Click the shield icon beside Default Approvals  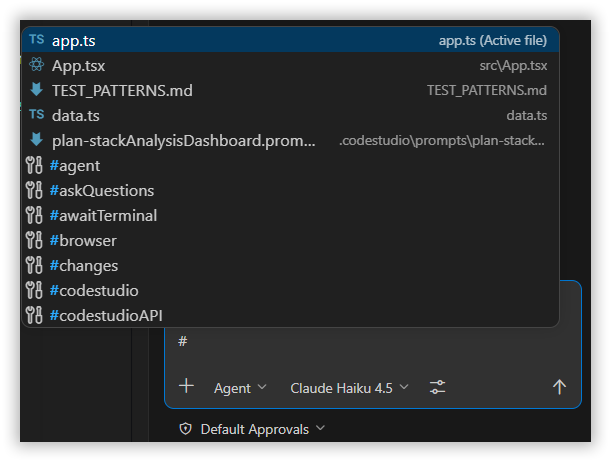[x=185, y=429]
